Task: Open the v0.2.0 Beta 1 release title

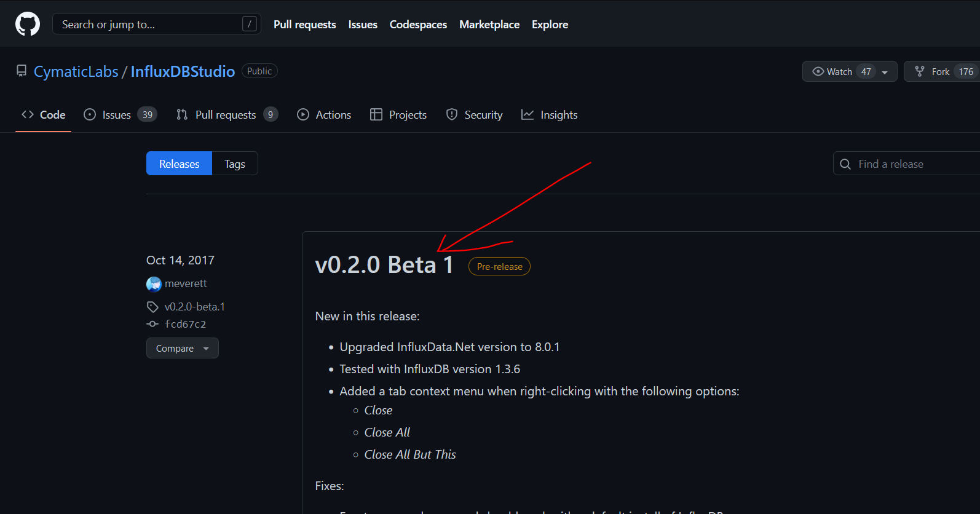Action: pyautogui.click(x=384, y=265)
